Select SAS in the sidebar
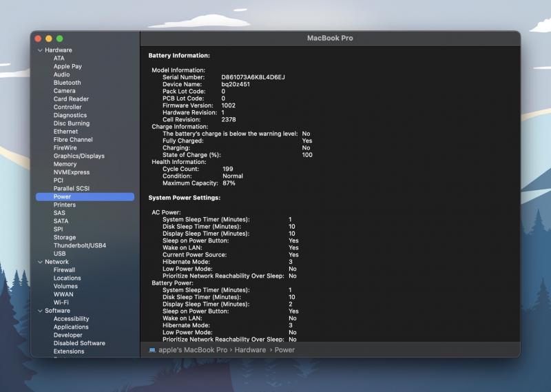The height and width of the screenshot is (392, 551). point(59,213)
